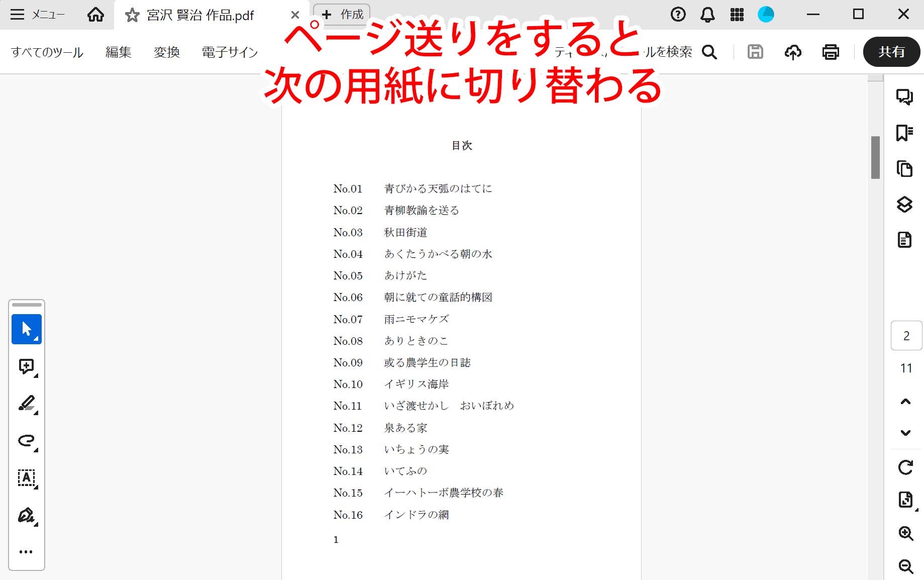Image resolution: width=924 pixels, height=580 pixels.
Task: Click entry あけがた
Action: click(405, 275)
